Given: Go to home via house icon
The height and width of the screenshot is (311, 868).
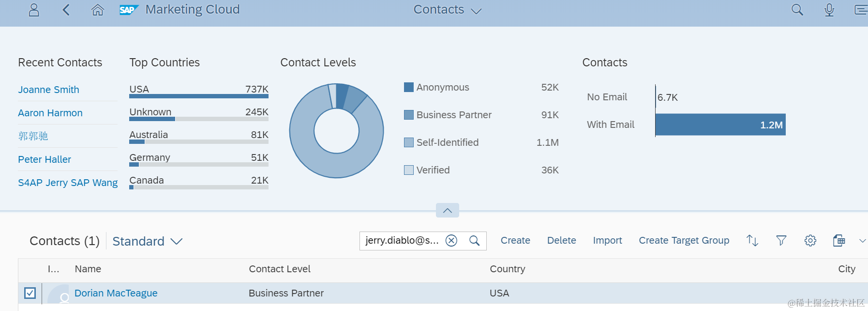Looking at the screenshot, I should (x=98, y=10).
